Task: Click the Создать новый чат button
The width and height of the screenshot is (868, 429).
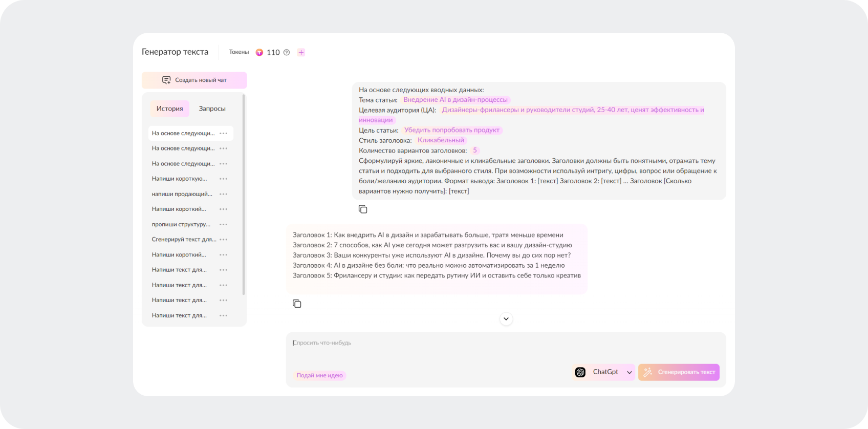Action: (194, 80)
